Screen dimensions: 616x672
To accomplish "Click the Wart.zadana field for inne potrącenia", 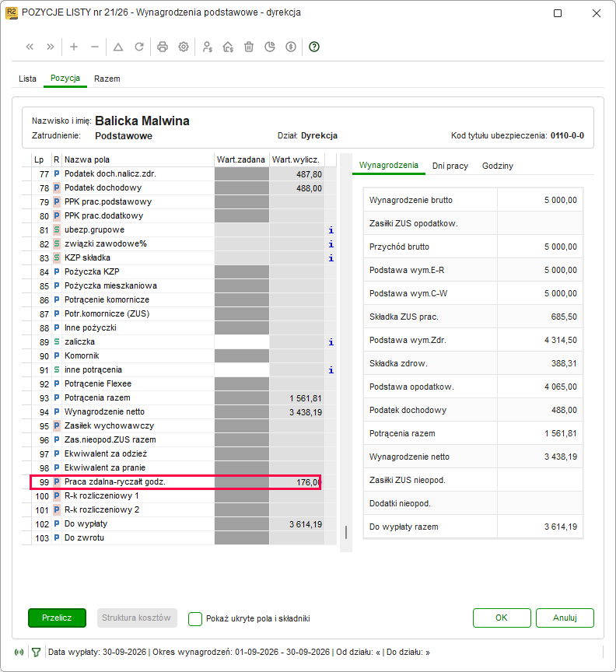I will click(x=242, y=370).
